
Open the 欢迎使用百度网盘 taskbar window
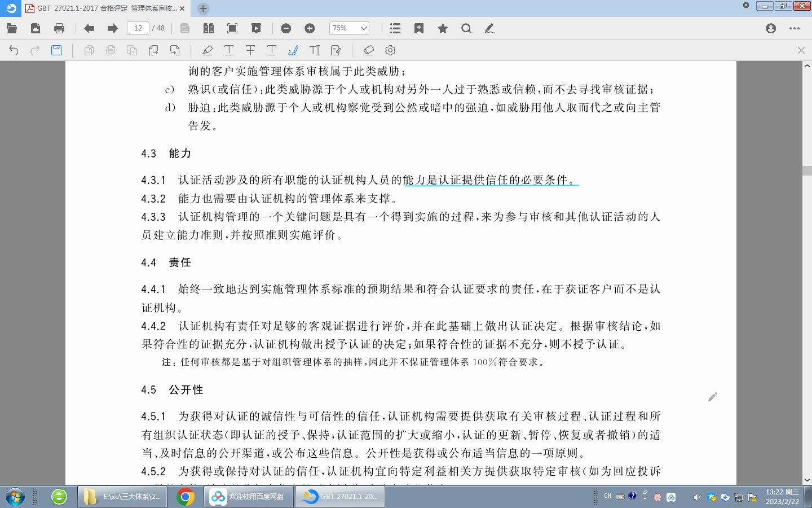[x=248, y=497]
